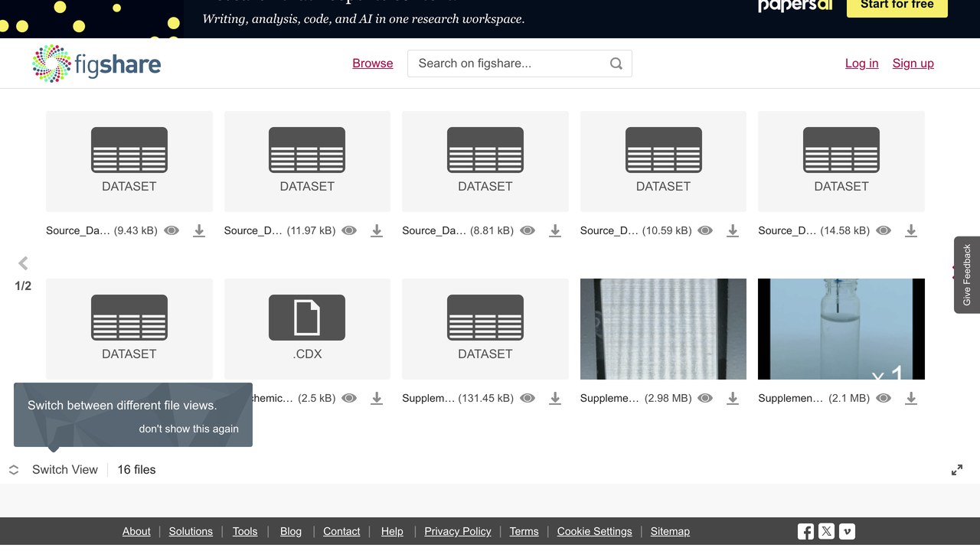Download the 9.43 kB Source_Da file

[x=199, y=230]
